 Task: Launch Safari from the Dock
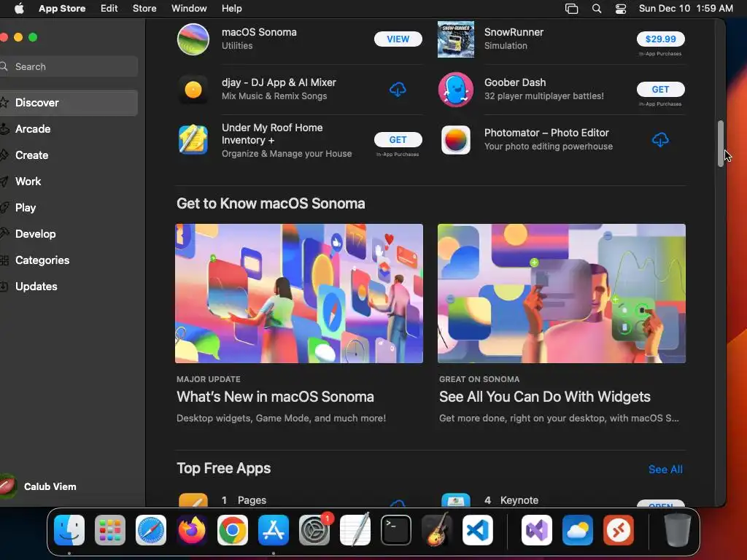pyautogui.click(x=151, y=530)
